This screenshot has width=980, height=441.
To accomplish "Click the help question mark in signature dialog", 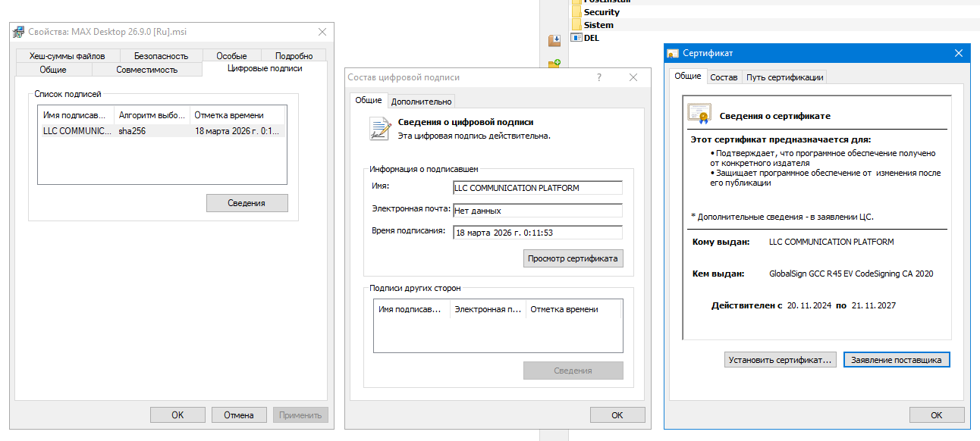I will point(599,77).
